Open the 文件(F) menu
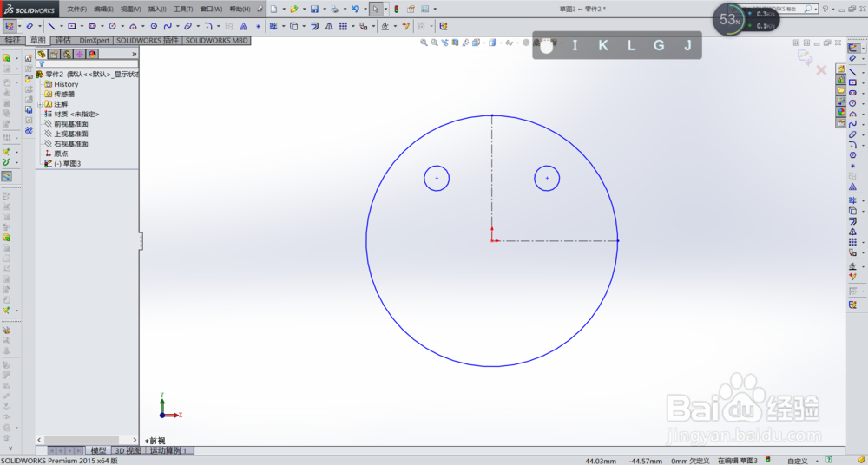 point(77,9)
